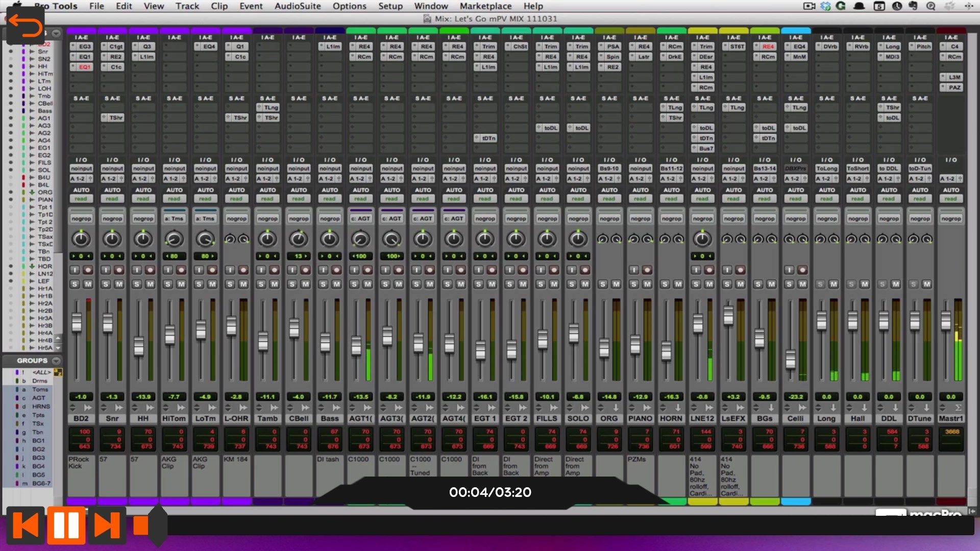Open the File menu
Image resolution: width=980 pixels, height=551 pixels.
[x=96, y=6]
